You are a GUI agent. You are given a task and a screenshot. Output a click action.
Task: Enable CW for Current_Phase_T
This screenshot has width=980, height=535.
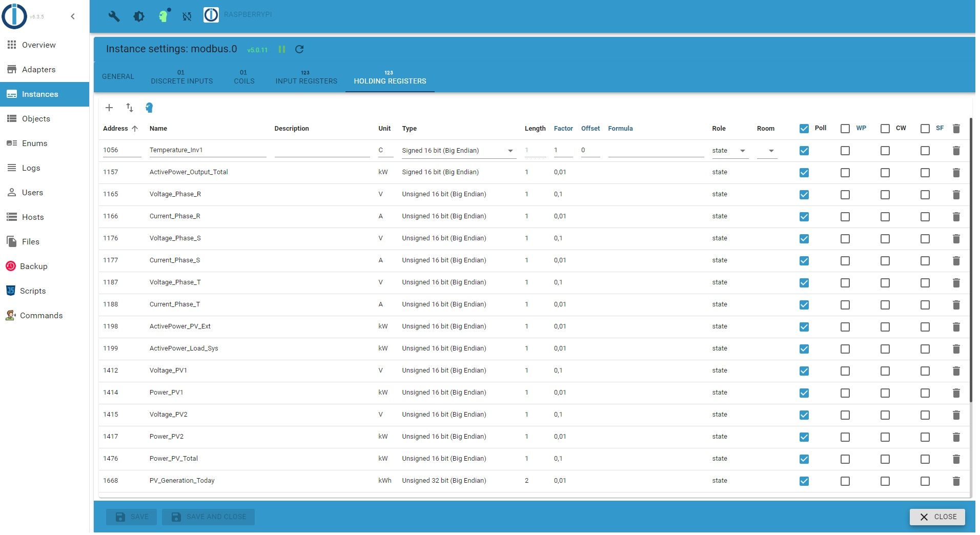885,305
